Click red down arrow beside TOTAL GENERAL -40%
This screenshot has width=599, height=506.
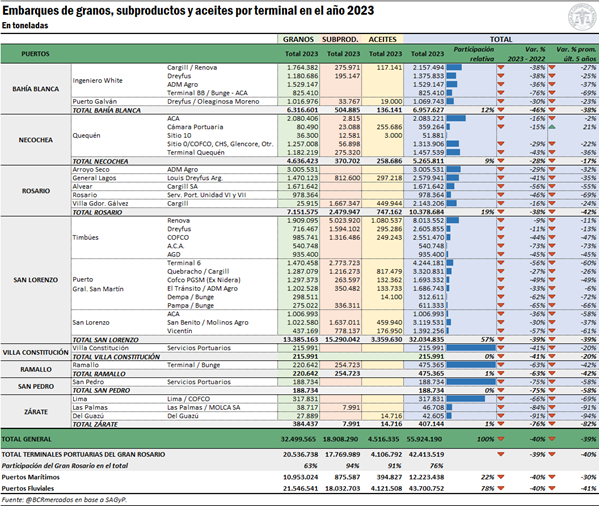(x=501, y=439)
